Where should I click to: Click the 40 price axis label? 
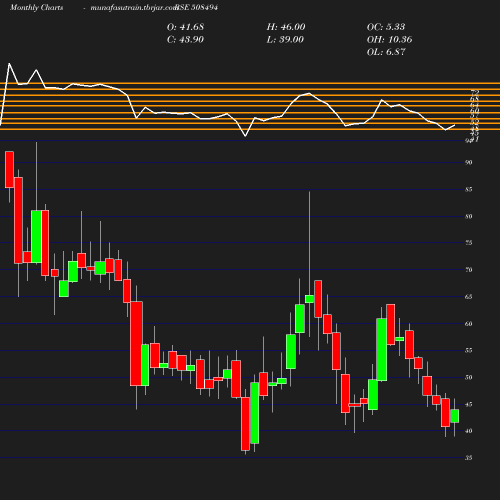click(469, 431)
